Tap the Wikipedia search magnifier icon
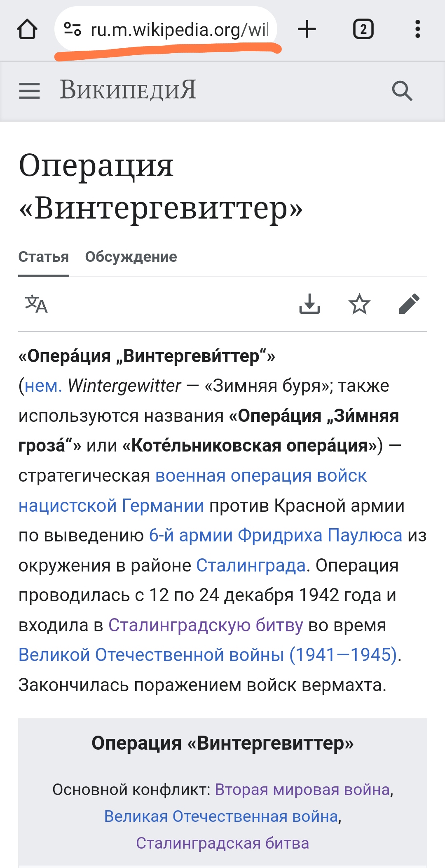445x868 pixels. [402, 91]
